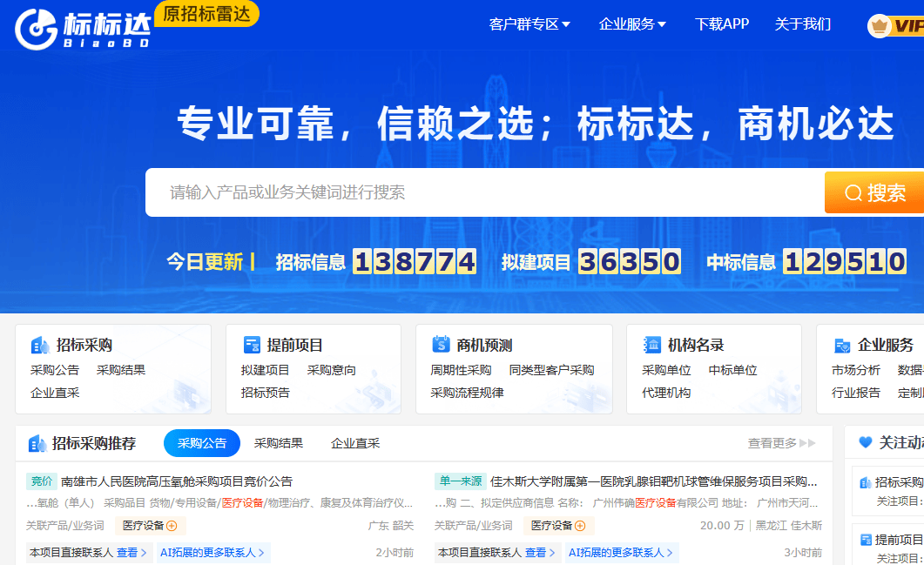The image size is (924, 565).
Task: Click the VIP crown icon
Action: tap(880, 26)
